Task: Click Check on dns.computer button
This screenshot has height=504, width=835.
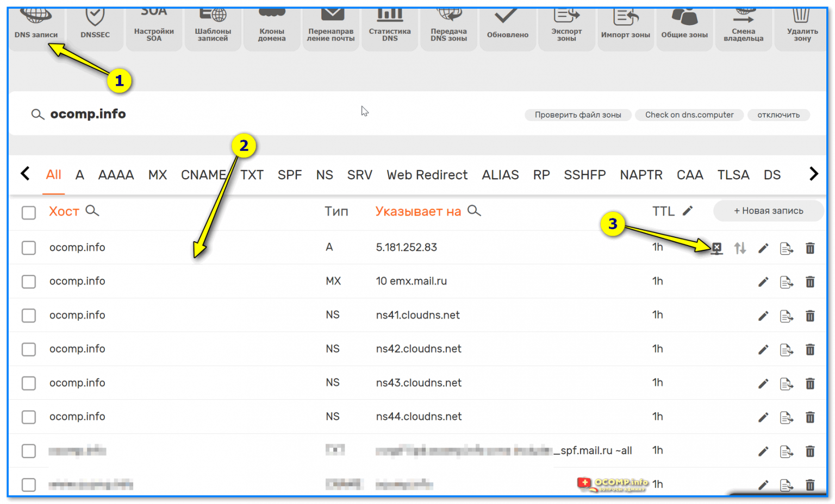Action: point(689,115)
